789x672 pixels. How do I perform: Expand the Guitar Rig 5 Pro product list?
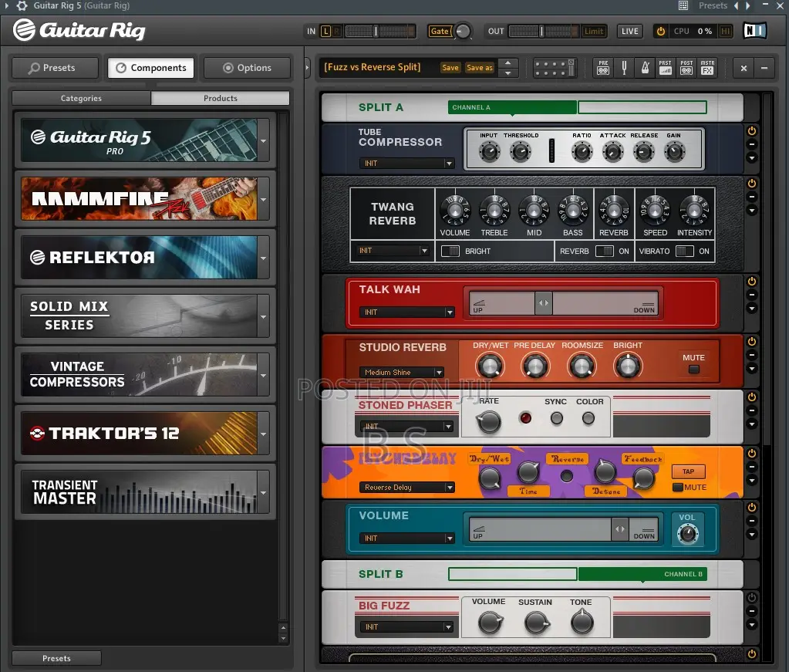263,140
